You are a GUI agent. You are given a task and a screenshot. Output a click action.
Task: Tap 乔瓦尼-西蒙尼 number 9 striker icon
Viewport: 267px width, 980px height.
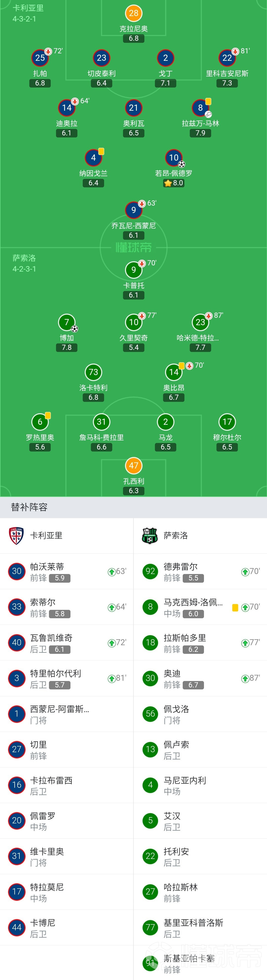coord(134,210)
